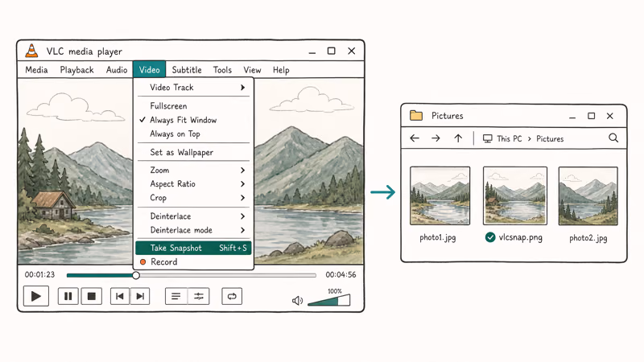Viewport: 644px width, 362px height.
Task: Uncheck Always Fit Window option
Action: (x=193, y=120)
